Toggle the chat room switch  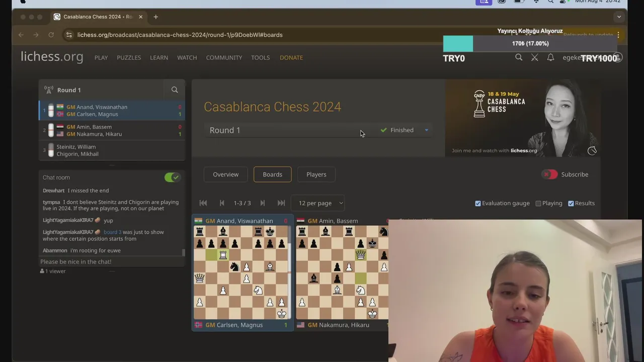click(x=172, y=177)
